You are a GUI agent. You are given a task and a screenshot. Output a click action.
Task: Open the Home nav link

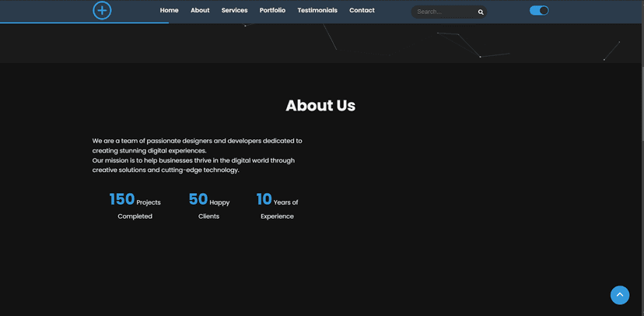coord(170,10)
